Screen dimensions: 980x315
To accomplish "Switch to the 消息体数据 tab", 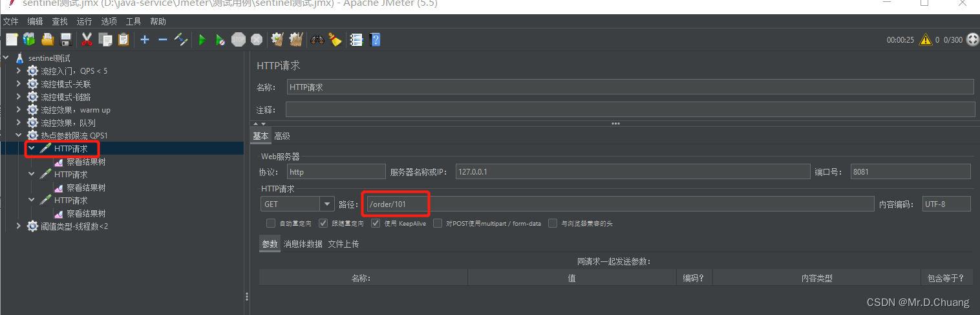I will point(303,244).
